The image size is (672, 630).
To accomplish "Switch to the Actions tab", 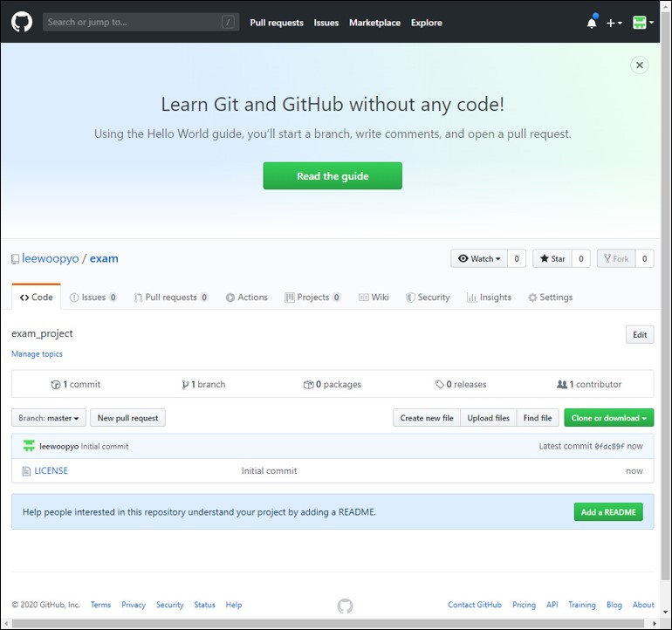I will point(246,297).
